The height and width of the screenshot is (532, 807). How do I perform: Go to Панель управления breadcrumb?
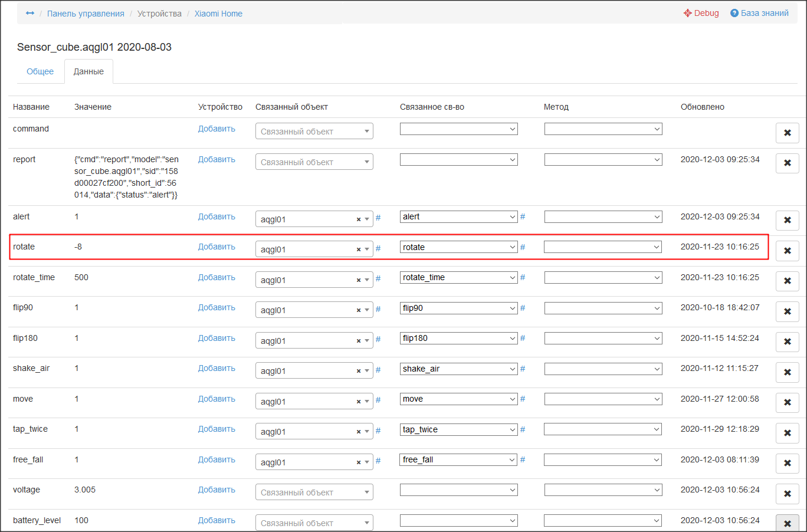(86, 14)
